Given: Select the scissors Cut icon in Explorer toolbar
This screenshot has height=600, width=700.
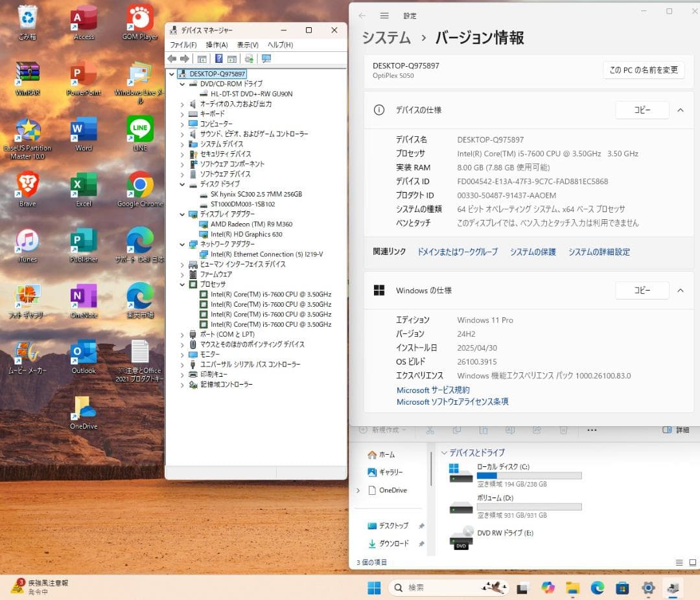Looking at the screenshot, I should tap(430, 430).
